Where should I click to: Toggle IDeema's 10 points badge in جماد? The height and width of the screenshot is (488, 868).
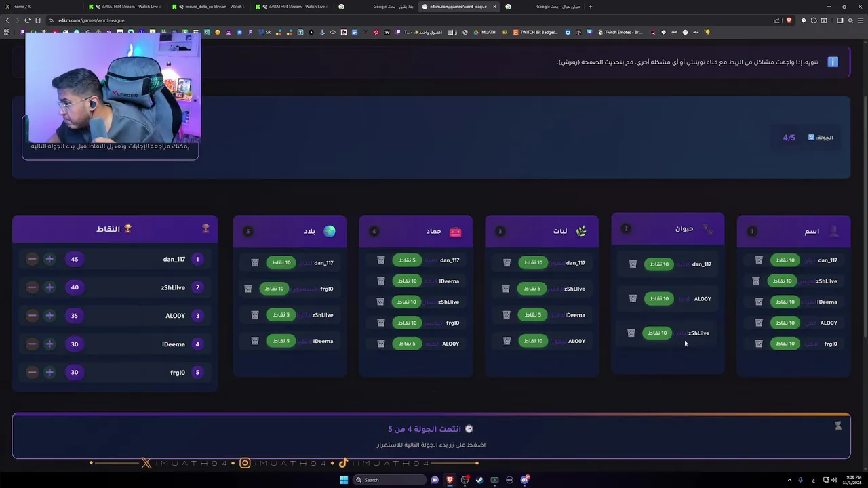pos(407,281)
